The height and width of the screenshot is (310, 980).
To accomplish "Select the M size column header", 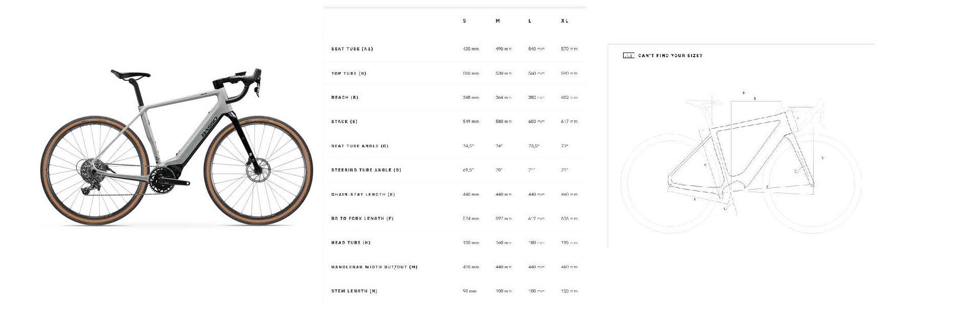I will [x=497, y=21].
